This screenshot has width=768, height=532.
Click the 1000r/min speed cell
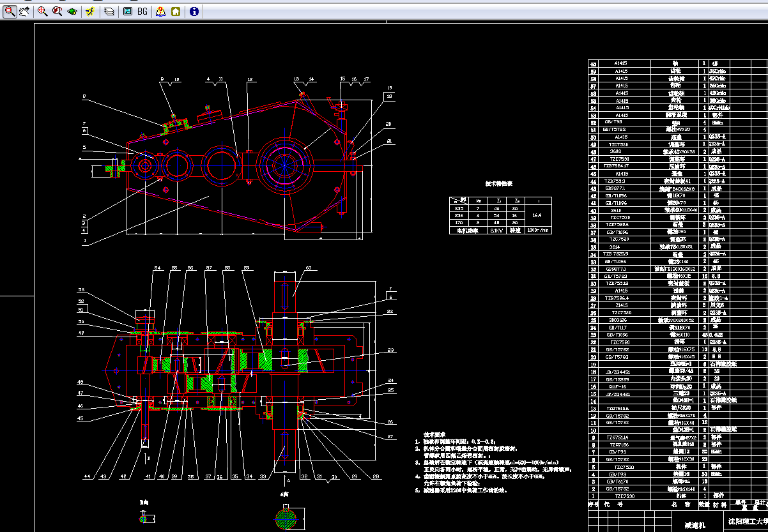pyautogui.click(x=538, y=230)
